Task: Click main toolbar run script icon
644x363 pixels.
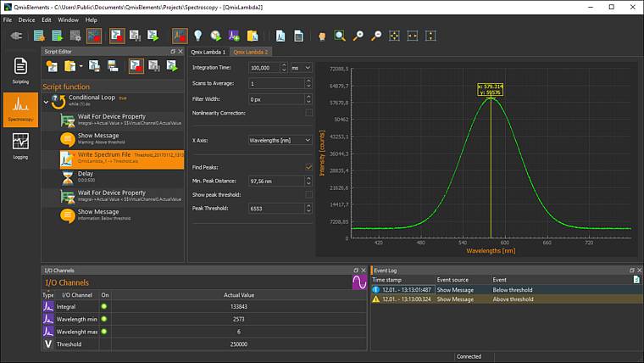Action: (x=153, y=36)
